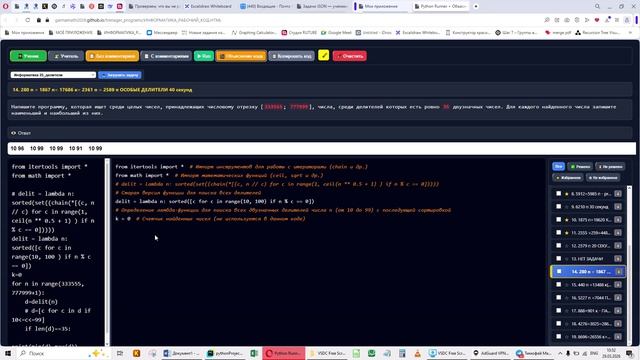Viewport: 640px width, 360px height.
Task: Show all tasks with the Все filter
Action: click(558, 167)
